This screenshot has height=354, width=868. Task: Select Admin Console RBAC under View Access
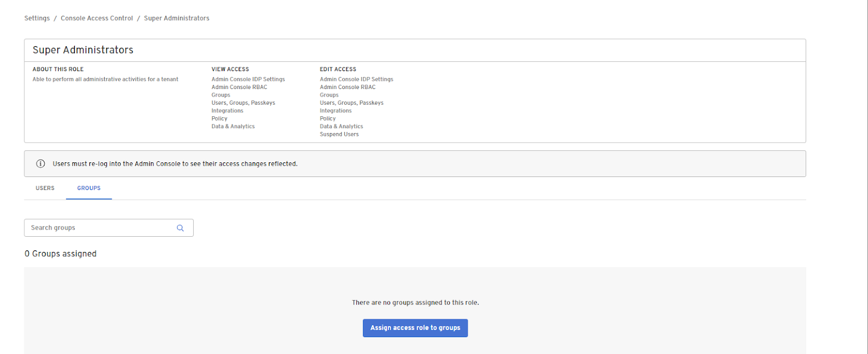click(239, 87)
